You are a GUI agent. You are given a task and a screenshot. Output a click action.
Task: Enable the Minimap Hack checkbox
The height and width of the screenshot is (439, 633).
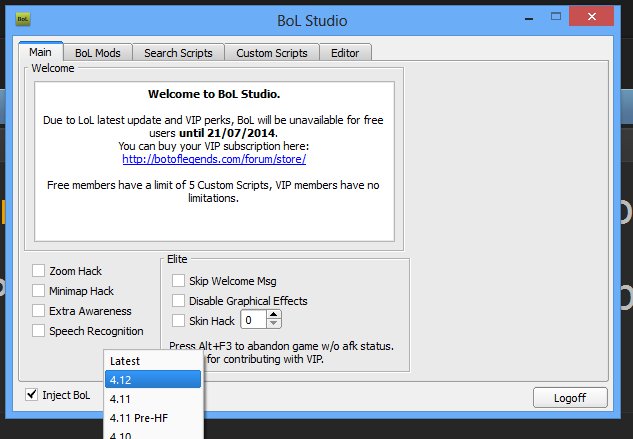click(x=38, y=291)
